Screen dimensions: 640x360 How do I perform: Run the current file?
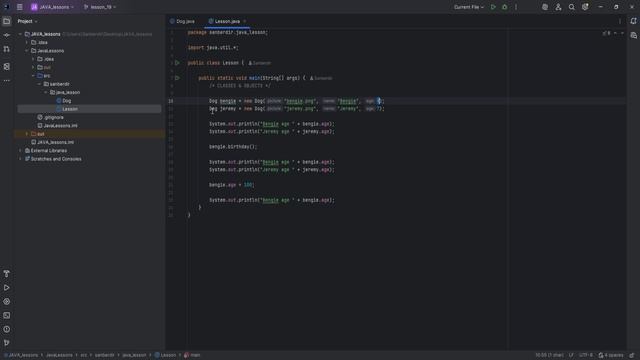pos(493,7)
